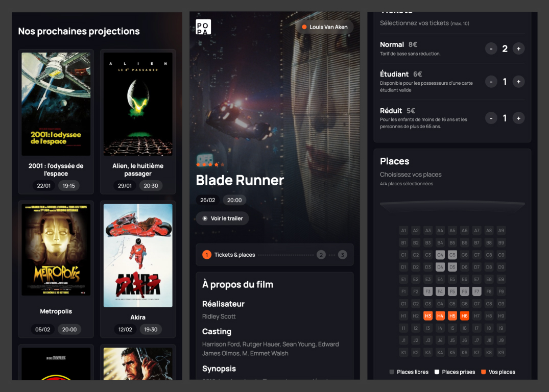Decrease Étudiant ticket count
Image resolution: width=549 pixels, height=392 pixels.
[491, 82]
